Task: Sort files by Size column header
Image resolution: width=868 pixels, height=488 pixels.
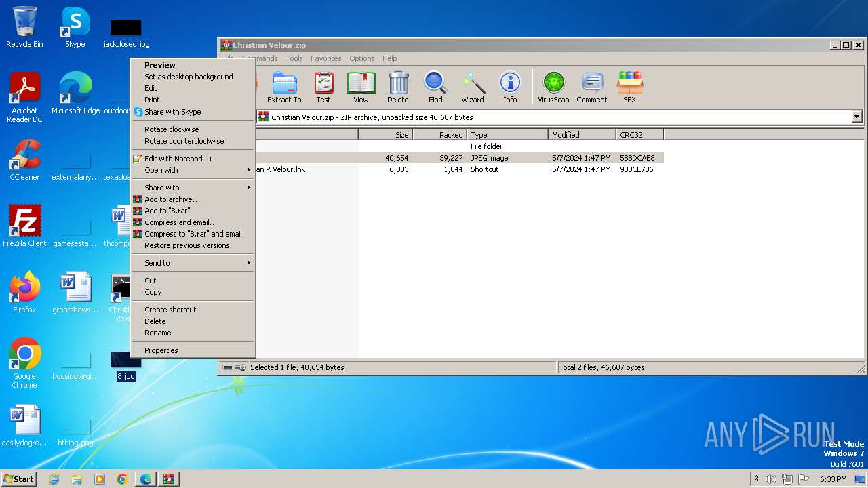Action: pos(385,135)
